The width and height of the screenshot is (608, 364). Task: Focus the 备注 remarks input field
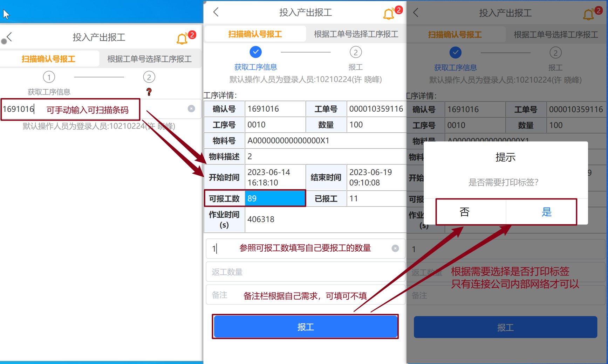pos(305,295)
